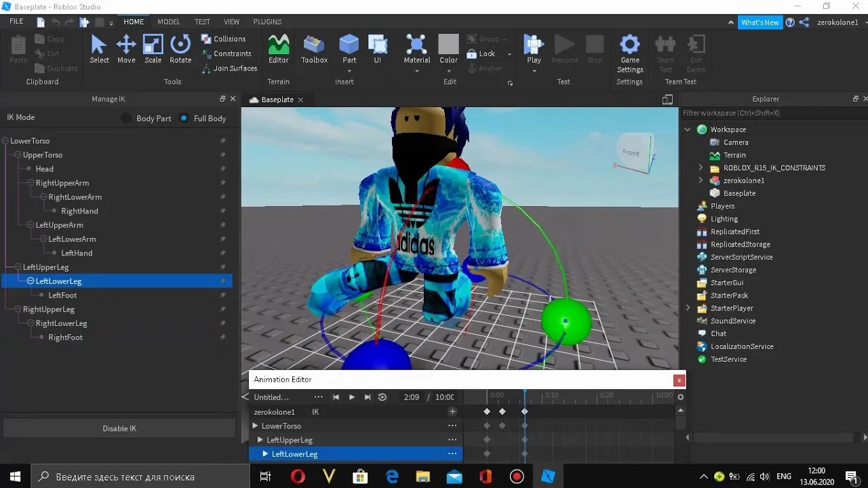
Task: Click the Windows search box on taskbar
Action: [141, 476]
